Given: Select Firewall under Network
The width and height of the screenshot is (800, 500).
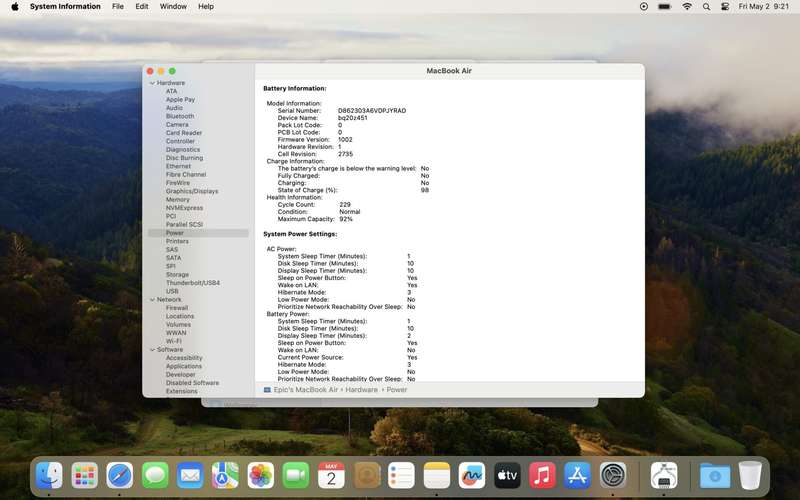Looking at the screenshot, I should [x=177, y=308].
